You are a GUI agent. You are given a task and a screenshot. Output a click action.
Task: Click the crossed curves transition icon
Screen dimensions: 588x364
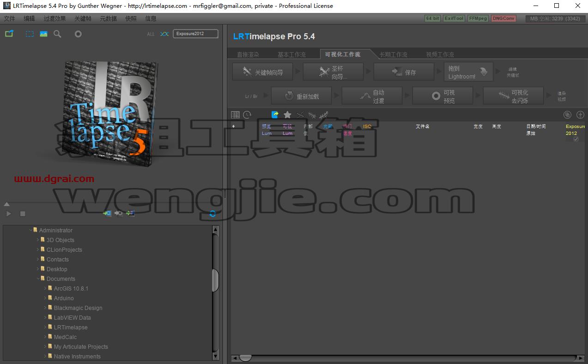(300, 115)
